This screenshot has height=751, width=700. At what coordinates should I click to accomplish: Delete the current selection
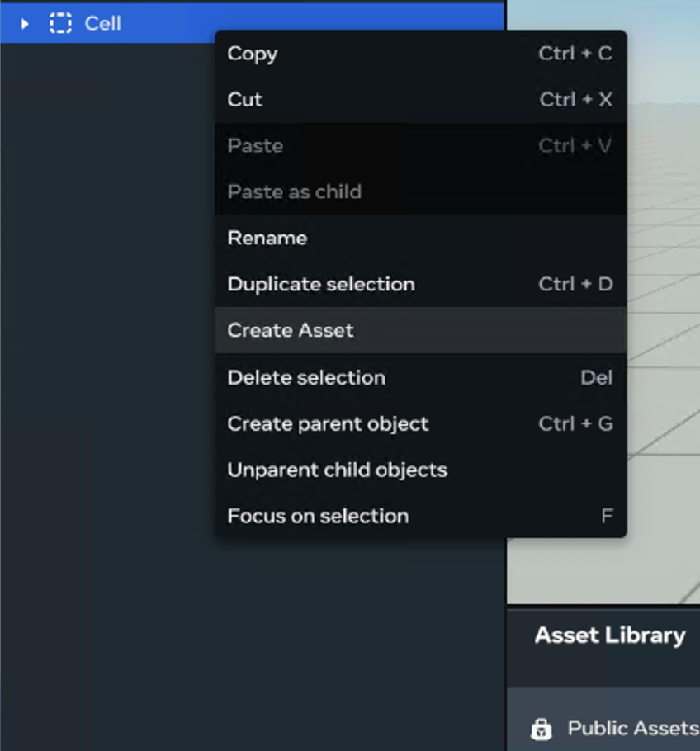(x=306, y=377)
